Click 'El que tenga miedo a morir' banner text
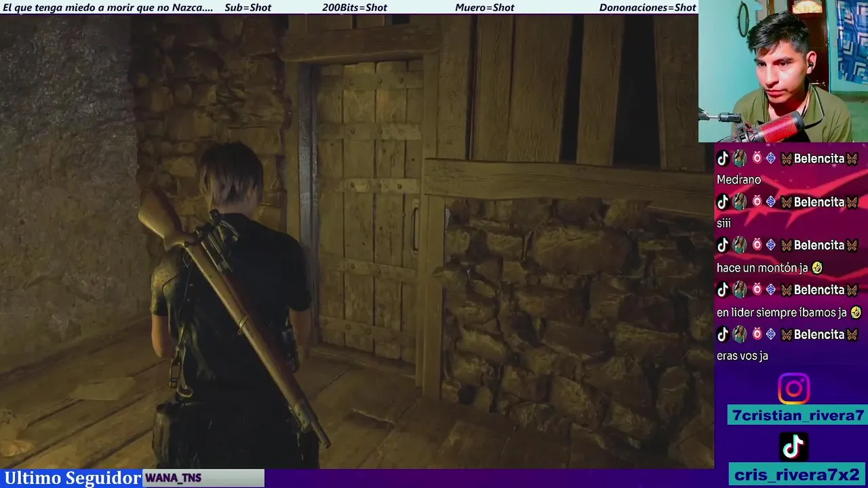 [108, 7]
